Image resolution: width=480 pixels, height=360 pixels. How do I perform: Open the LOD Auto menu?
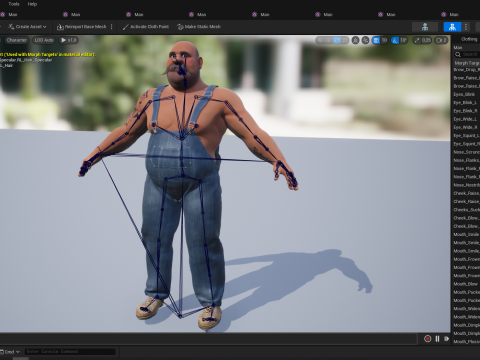44,40
